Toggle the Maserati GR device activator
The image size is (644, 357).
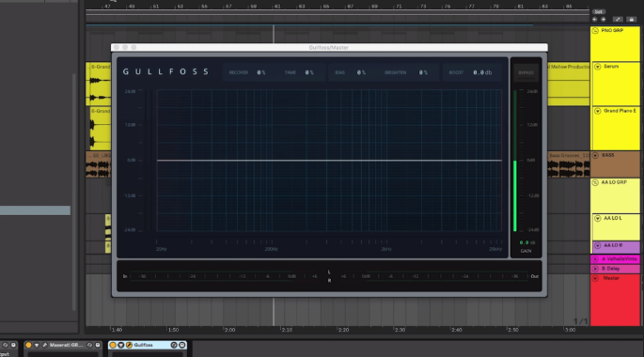[x=28, y=345]
